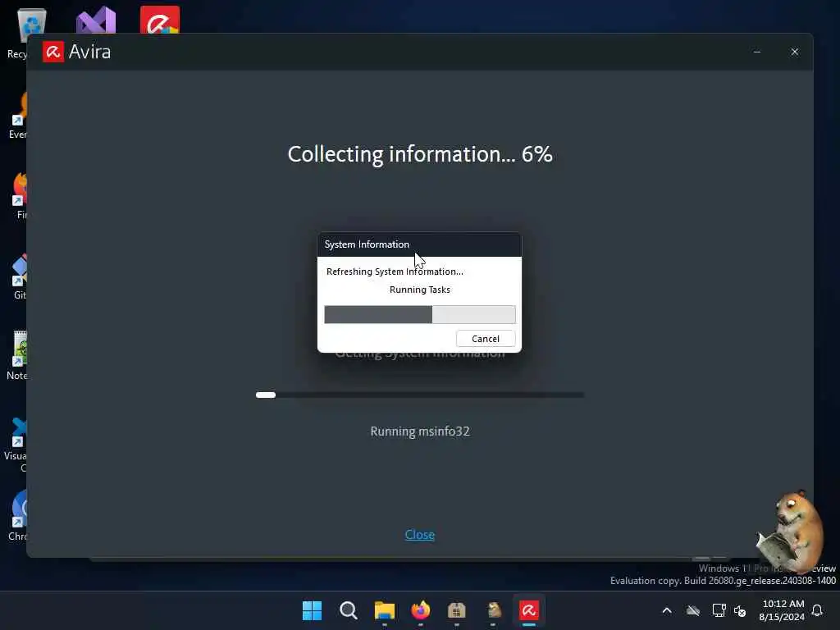Open the clock showing 10:12 AM
840x630 pixels.
coord(782,610)
